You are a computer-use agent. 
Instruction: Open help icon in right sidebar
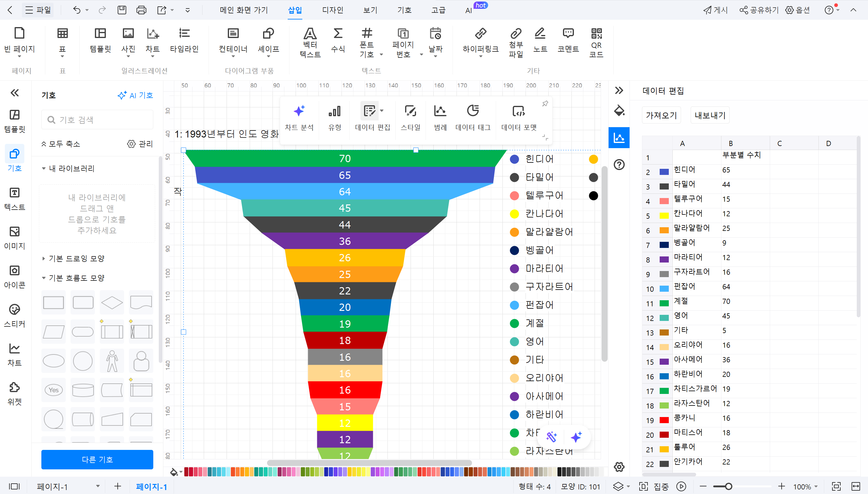coord(619,165)
